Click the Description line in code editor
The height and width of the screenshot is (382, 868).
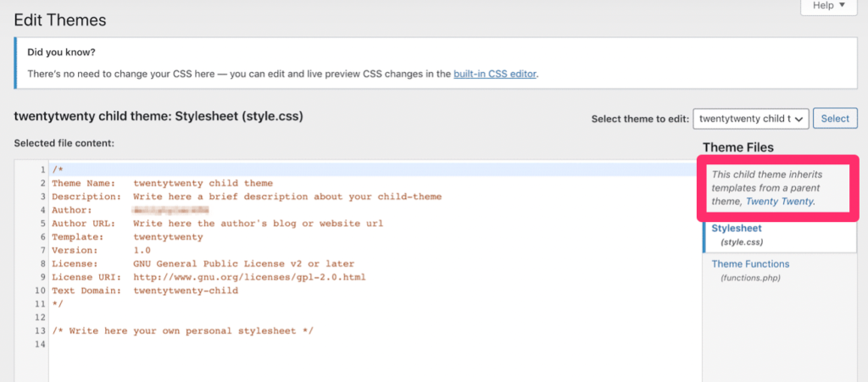pos(247,197)
